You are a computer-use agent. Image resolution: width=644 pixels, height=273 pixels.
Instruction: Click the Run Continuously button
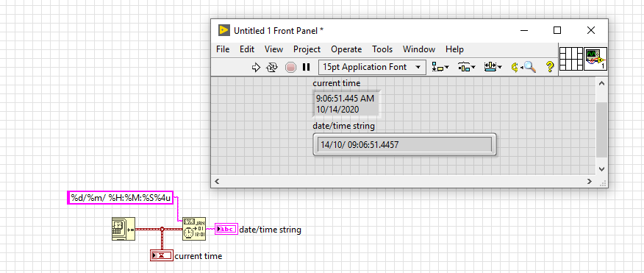pyautogui.click(x=272, y=67)
